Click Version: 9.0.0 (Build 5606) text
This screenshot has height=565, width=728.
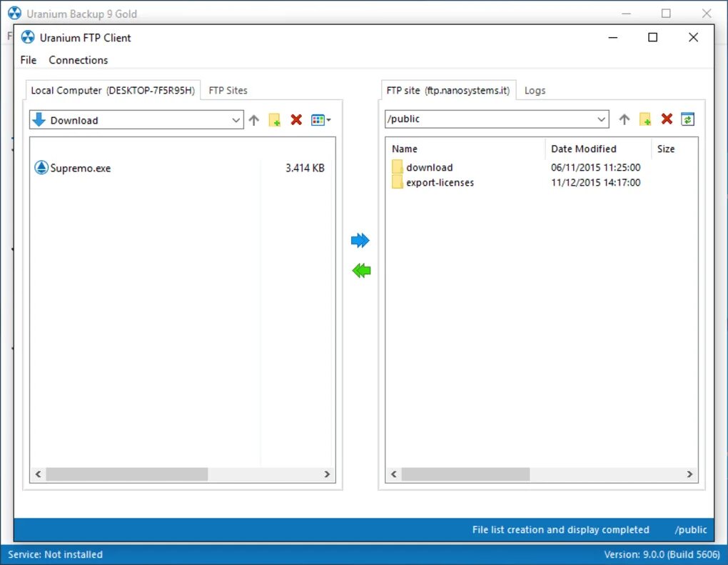click(x=662, y=554)
